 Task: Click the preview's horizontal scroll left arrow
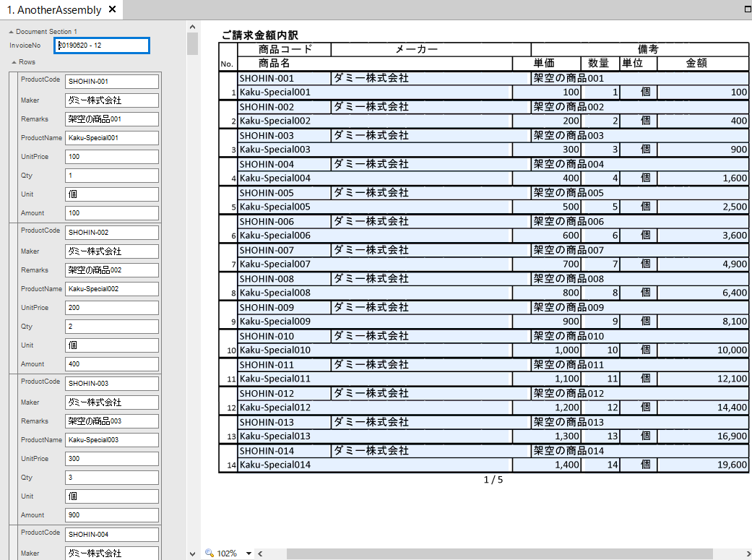click(x=260, y=553)
